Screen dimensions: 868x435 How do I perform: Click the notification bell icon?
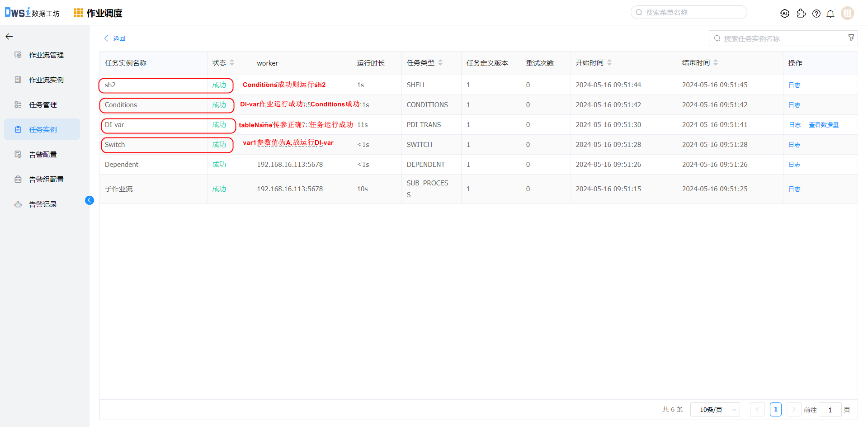[x=830, y=14]
